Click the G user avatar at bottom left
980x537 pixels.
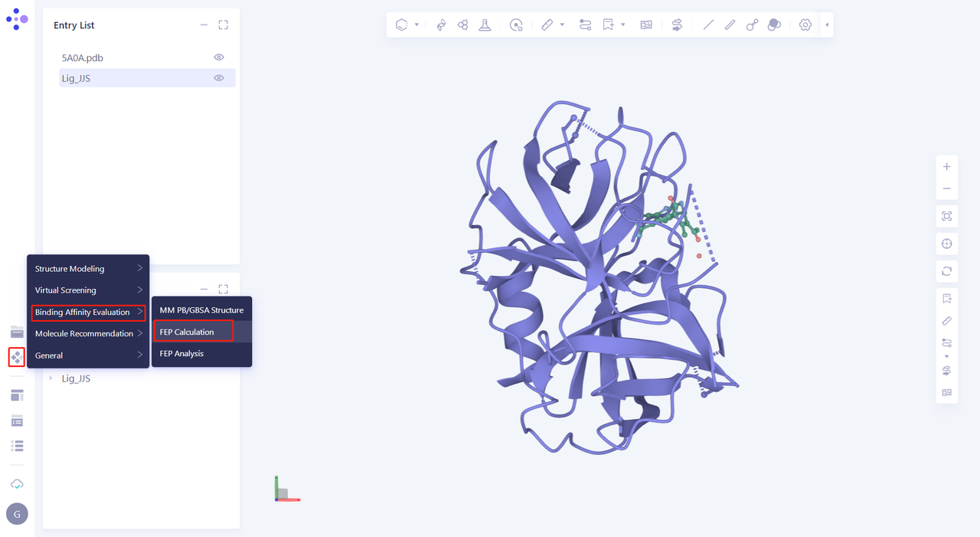pyautogui.click(x=17, y=513)
